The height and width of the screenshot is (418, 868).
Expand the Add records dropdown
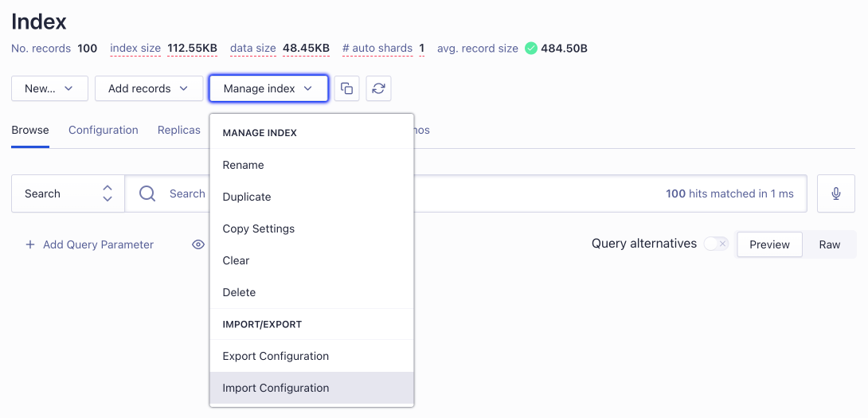(149, 88)
